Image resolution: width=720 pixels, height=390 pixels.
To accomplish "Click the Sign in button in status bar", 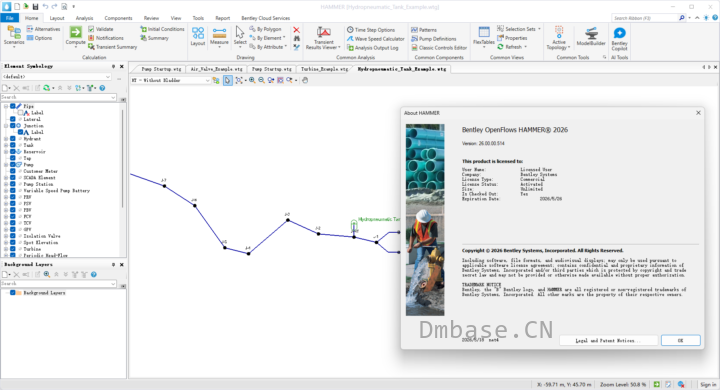I will 708,384.
